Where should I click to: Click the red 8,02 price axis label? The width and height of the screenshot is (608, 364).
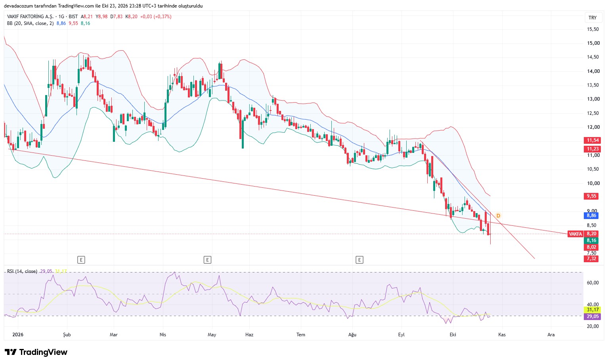pos(591,247)
